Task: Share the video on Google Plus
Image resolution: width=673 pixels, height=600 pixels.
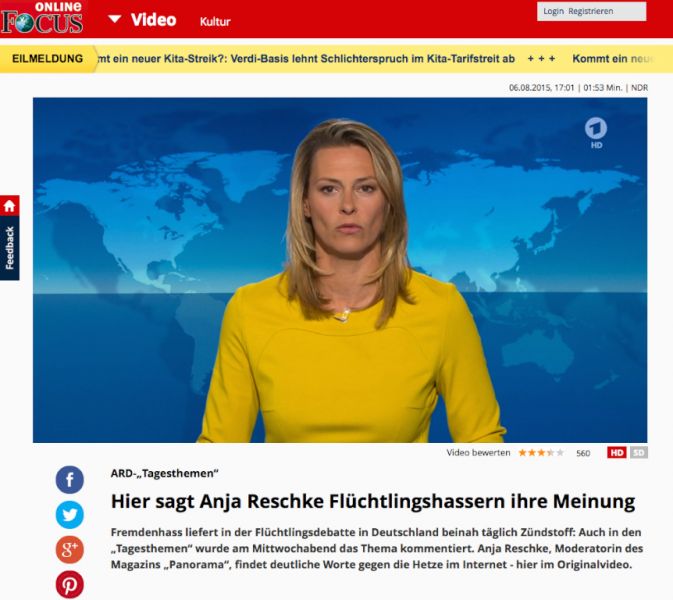Action: pyautogui.click(x=70, y=550)
